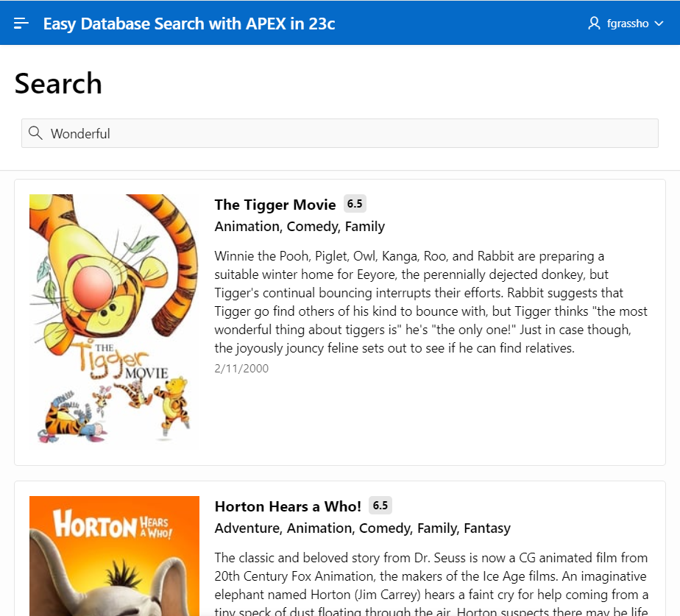Open The Tigger Movie details
This screenshot has height=616, width=680.
[275, 205]
